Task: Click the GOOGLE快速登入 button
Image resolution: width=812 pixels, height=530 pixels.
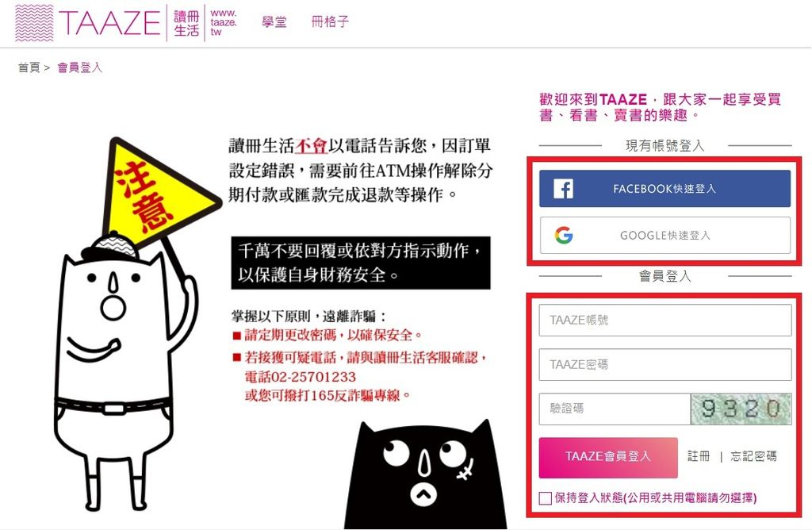Action: pos(665,235)
